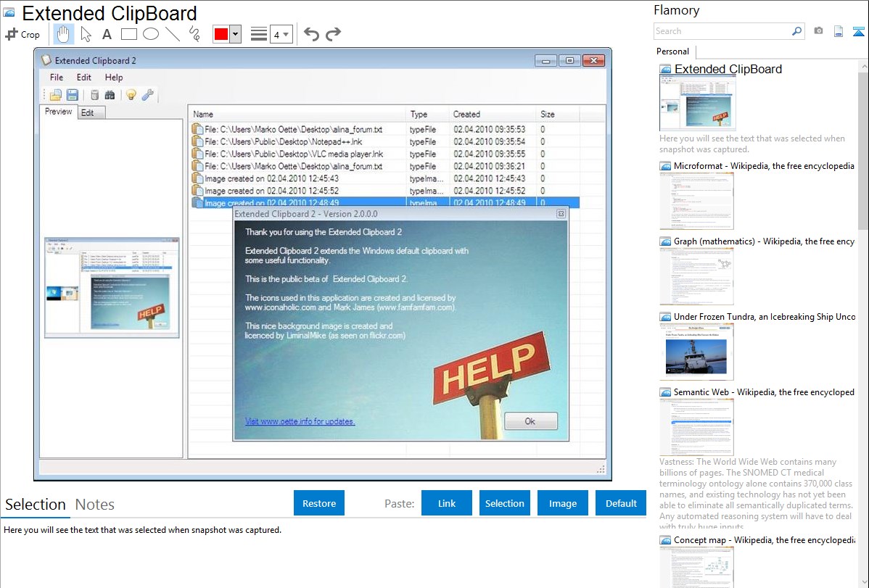Pick the text annotation tool

[107, 34]
